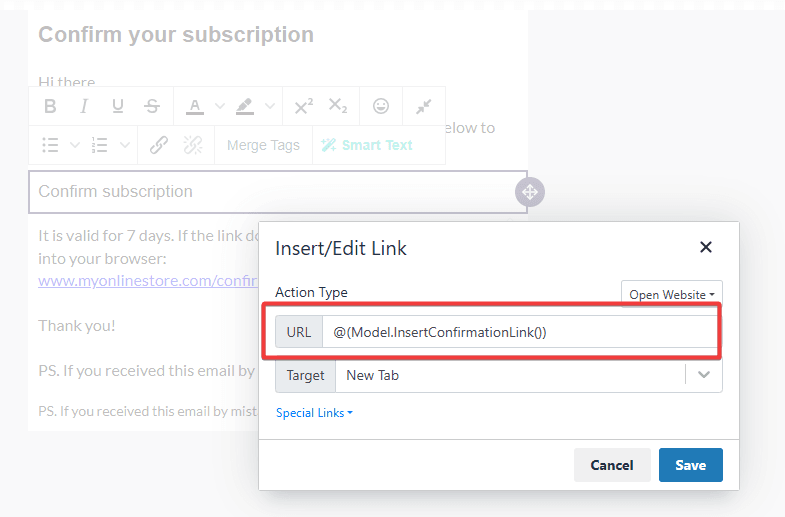Viewport: 785px width, 517px height.
Task: Click the remove link icon
Action: click(x=193, y=145)
